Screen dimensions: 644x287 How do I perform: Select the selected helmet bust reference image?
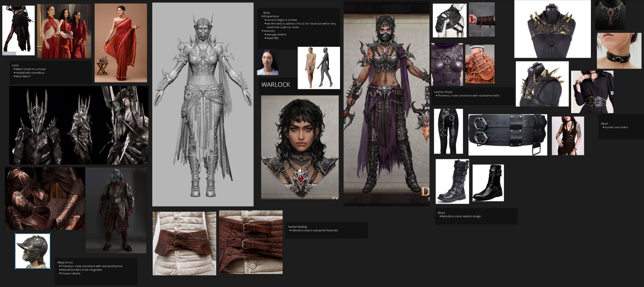(x=32, y=251)
